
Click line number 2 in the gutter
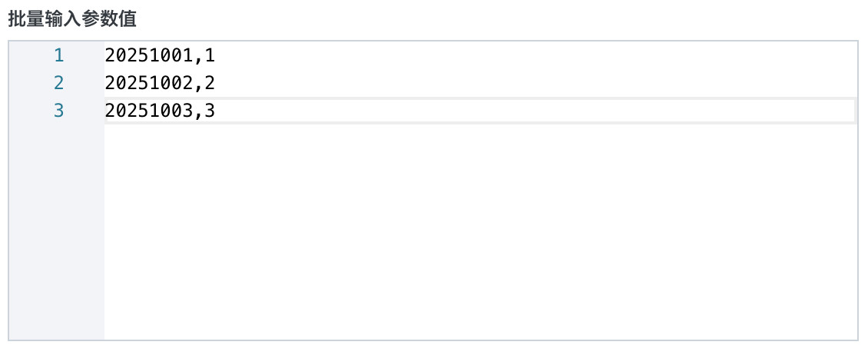click(x=59, y=83)
